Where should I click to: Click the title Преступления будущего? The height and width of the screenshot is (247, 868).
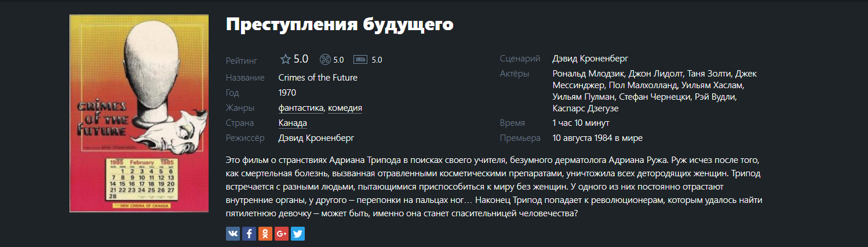[339, 25]
